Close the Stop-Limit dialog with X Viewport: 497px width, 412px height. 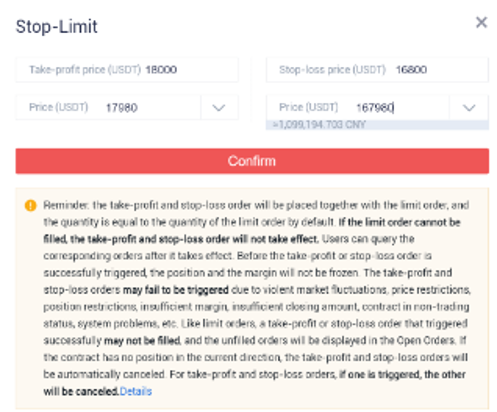click(x=481, y=23)
